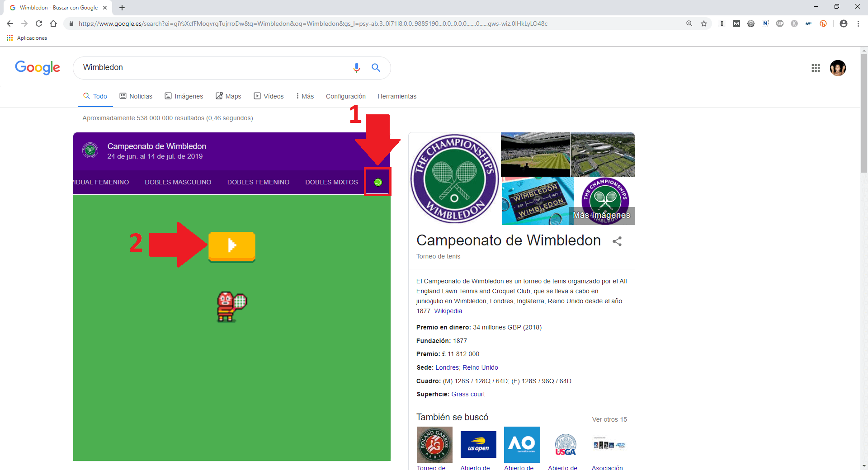
Task: Click the zoom magnifier icon in the address bar
Action: 689,23
